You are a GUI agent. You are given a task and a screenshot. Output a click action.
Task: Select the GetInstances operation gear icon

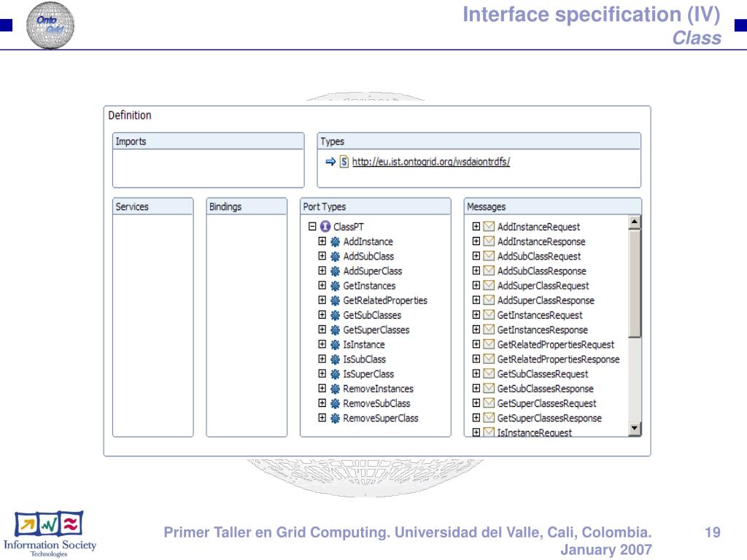336,286
